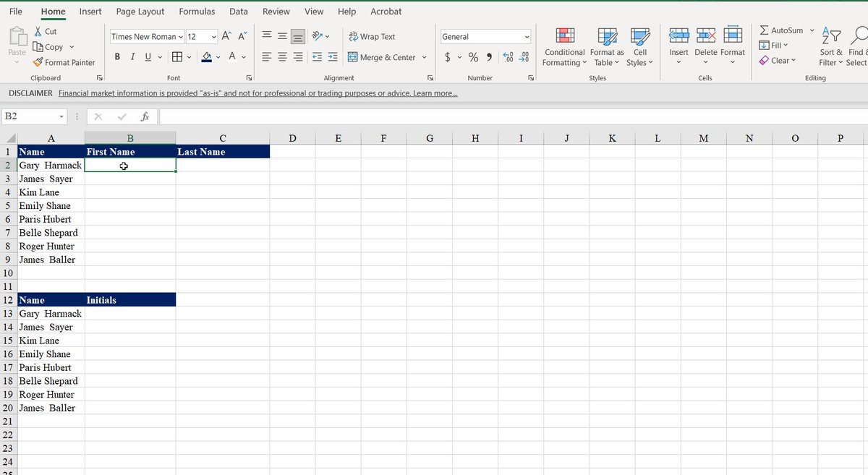Image resolution: width=868 pixels, height=475 pixels.
Task: Expand the AutoSum dropdown arrow
Action: pos(812,30)
